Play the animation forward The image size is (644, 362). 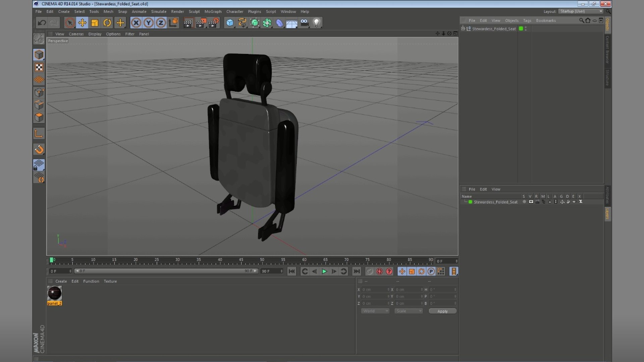pyautogui.click(x=324, y=271)
